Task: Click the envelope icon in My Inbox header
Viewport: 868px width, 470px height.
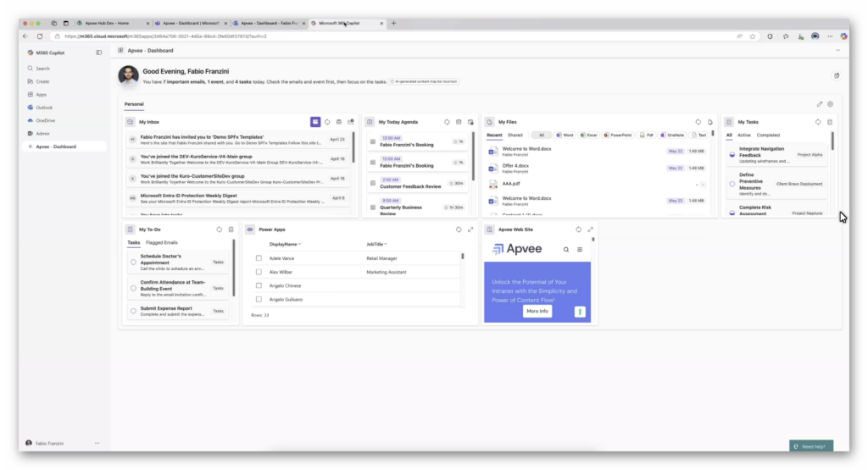Action: (339, 122)
